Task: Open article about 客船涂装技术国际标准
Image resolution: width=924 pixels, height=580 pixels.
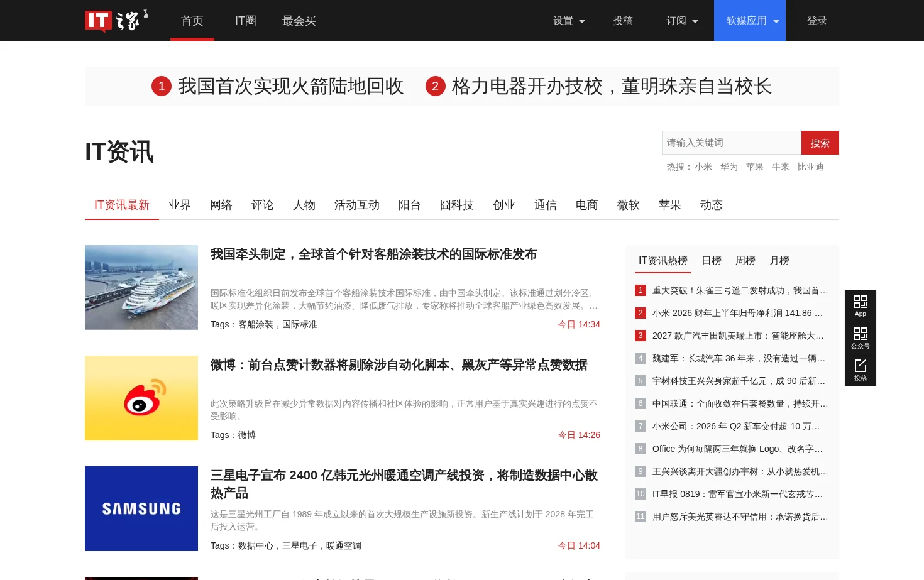Action: pyautogui.click(x=374, y=254)
